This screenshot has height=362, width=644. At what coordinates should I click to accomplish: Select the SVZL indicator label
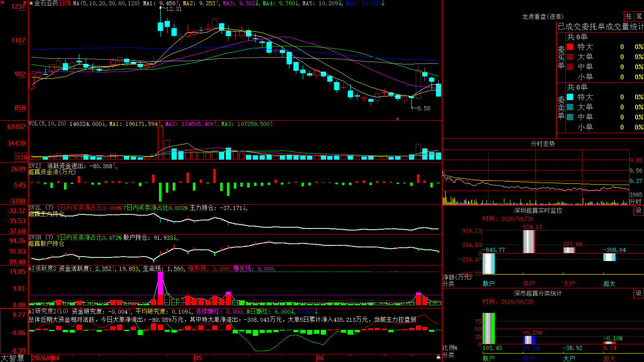pos(35,208)
